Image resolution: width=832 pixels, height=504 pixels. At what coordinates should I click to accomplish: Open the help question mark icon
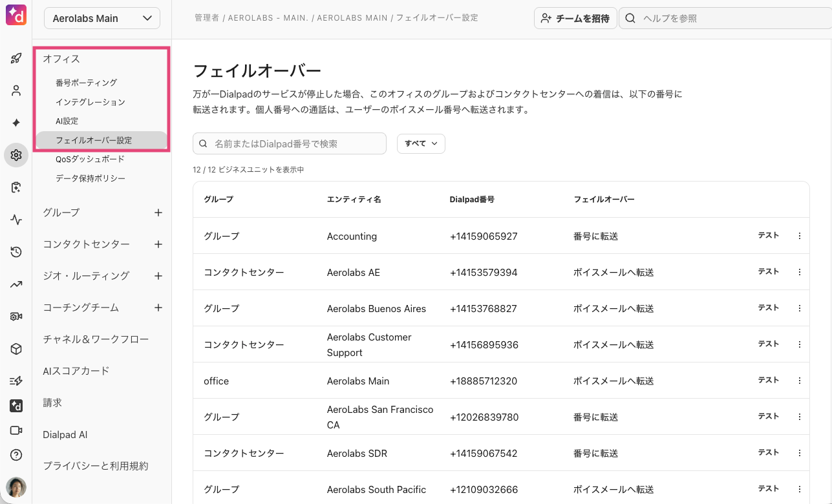pyautogui.click(x=16, y=455)
